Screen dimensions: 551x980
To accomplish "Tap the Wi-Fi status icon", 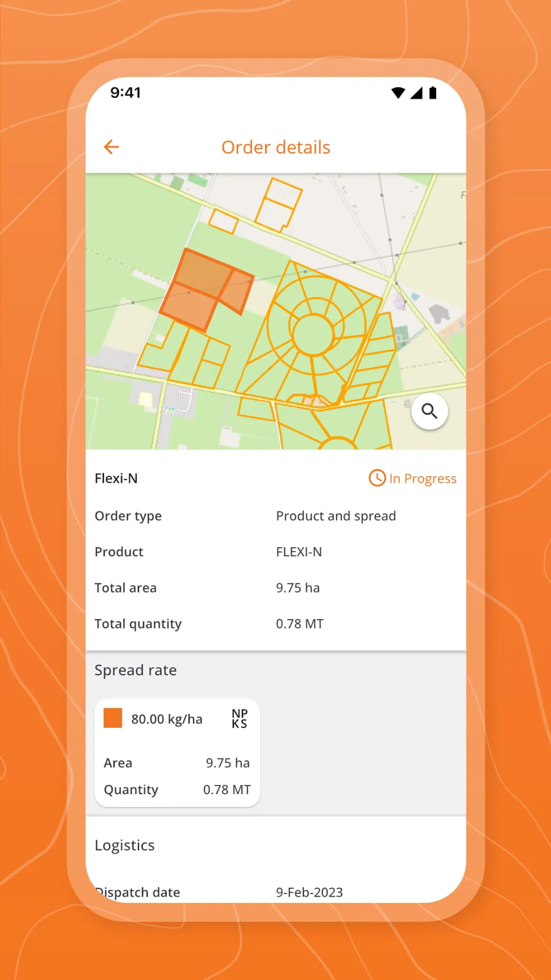I will point(398,93).
